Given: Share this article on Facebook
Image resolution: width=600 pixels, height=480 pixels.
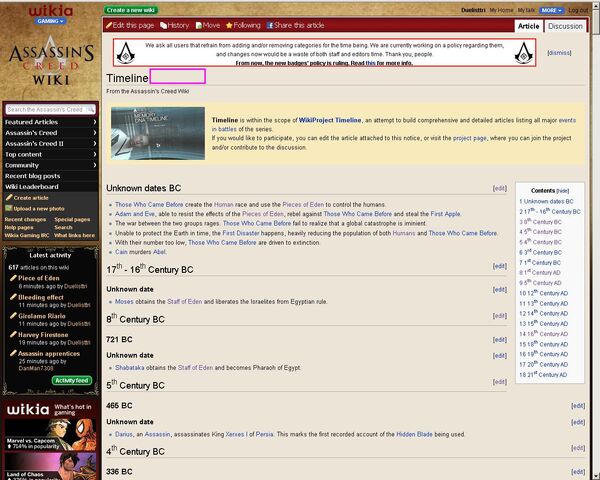Looking at the screenshot, I should [295, 26].
